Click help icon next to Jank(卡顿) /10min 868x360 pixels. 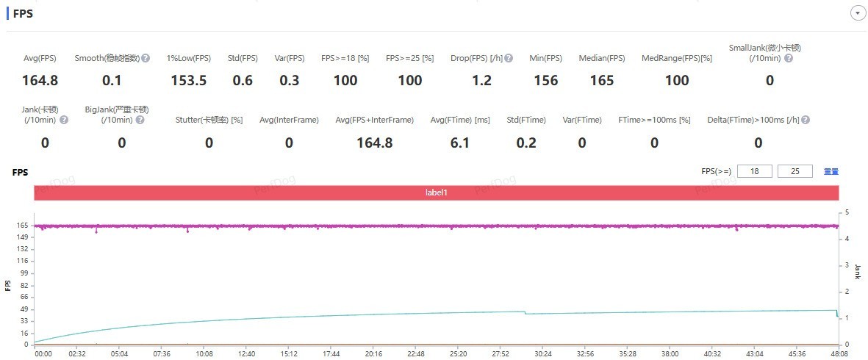pos(64,120)
